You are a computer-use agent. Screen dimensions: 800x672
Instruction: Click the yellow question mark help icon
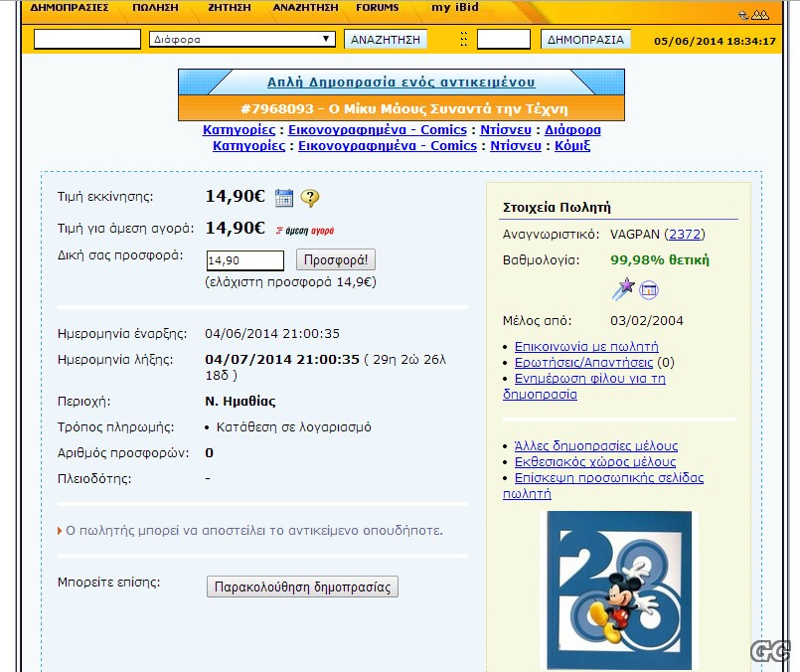click(309, 198)
